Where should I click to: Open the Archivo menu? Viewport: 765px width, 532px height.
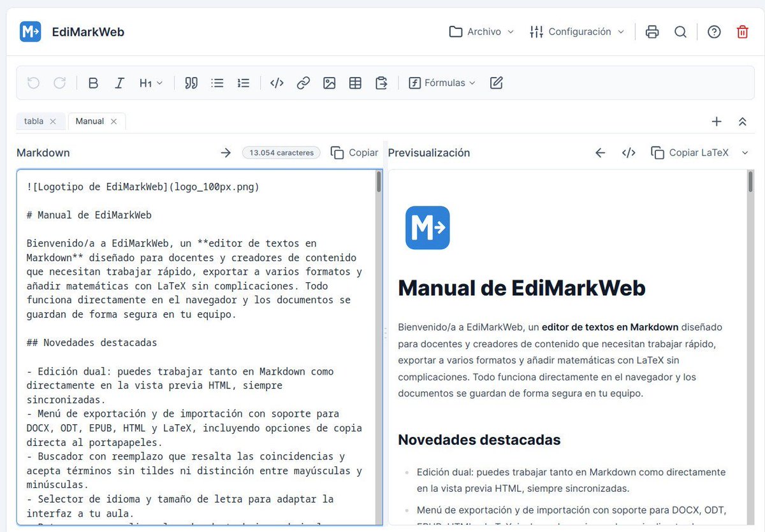pos(481,31)
